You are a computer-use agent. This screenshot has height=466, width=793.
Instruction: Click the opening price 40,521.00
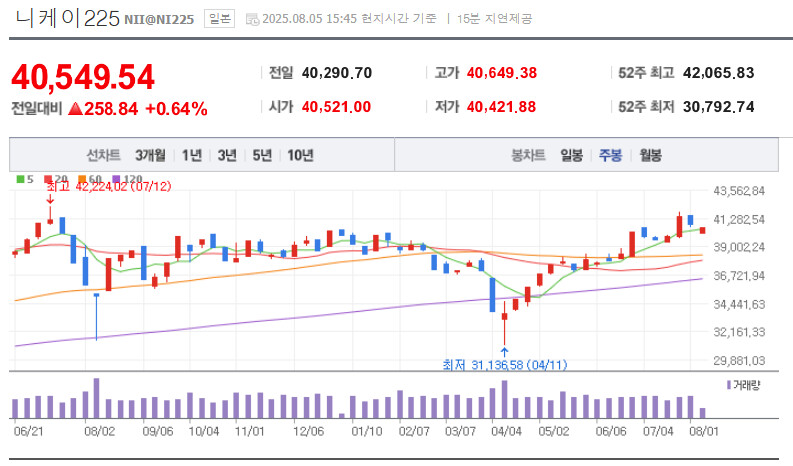click(x=336, y=107)
